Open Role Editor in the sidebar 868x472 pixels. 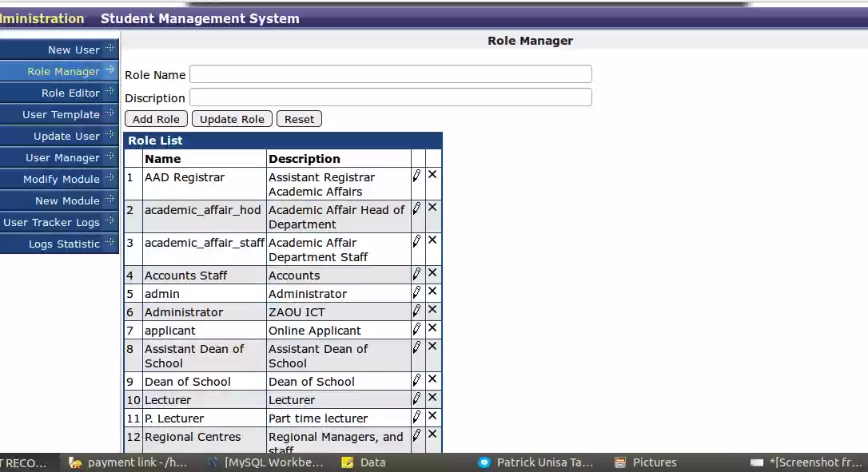72,93
